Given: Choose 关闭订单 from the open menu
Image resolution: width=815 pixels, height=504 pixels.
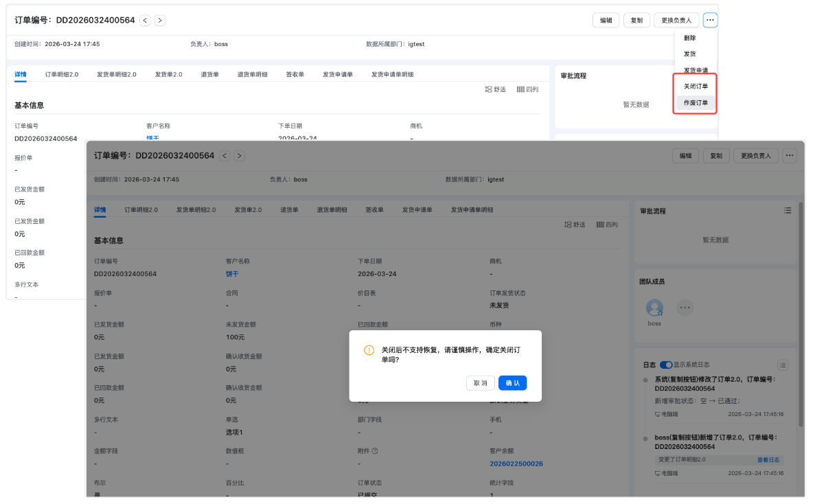Looking at the screenshot, I should point(696,87).
